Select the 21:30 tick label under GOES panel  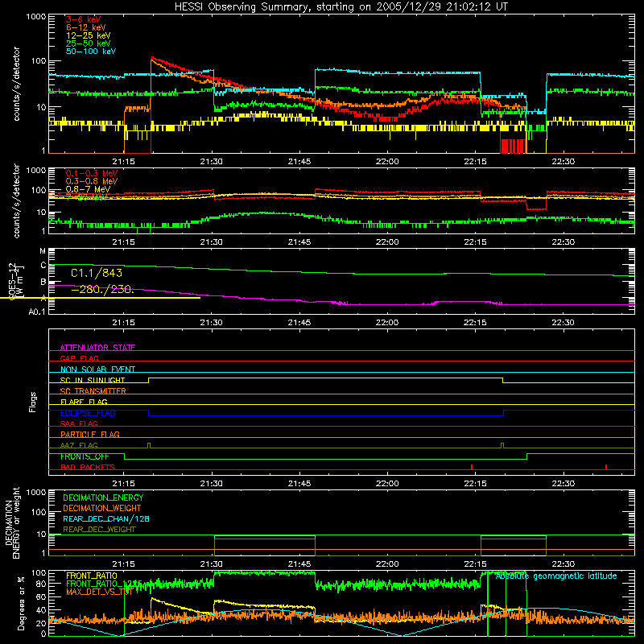[212, 323]
